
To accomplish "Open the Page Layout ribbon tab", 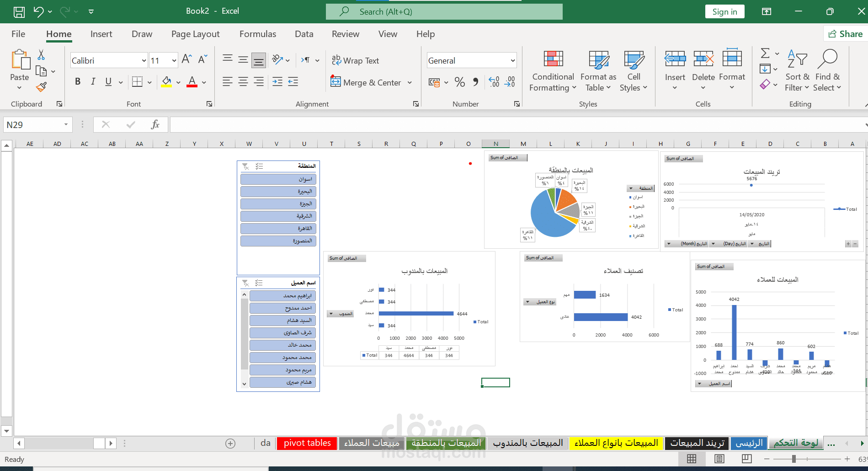I will [196, 34].
